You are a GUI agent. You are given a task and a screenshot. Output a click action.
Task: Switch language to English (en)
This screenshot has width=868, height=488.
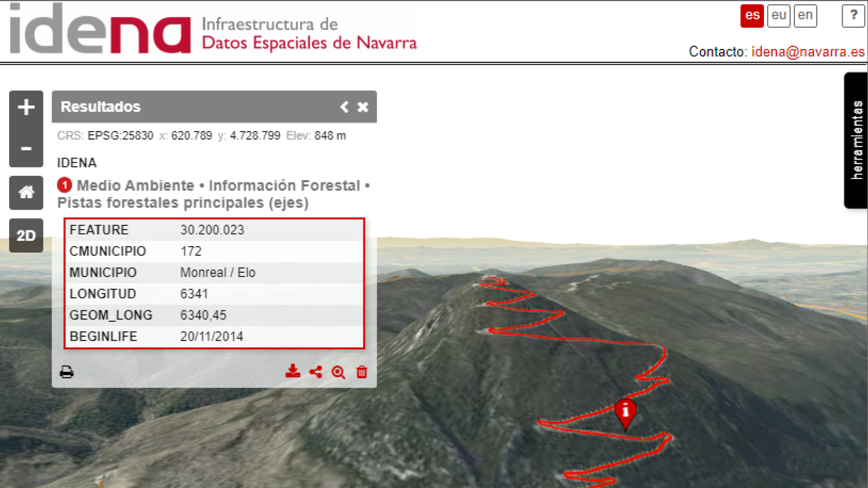pyautogui.click(x=805, y=16)
